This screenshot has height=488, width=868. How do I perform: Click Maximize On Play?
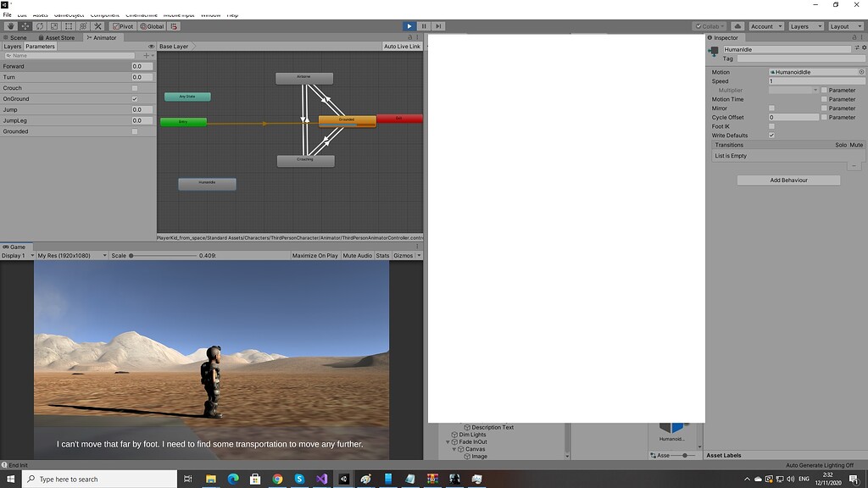point(314,254)
